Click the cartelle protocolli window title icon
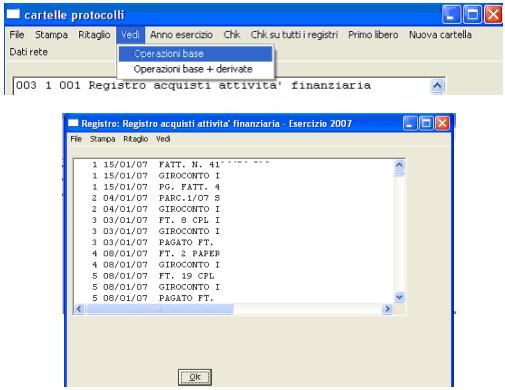 click(x=13, y=14)
